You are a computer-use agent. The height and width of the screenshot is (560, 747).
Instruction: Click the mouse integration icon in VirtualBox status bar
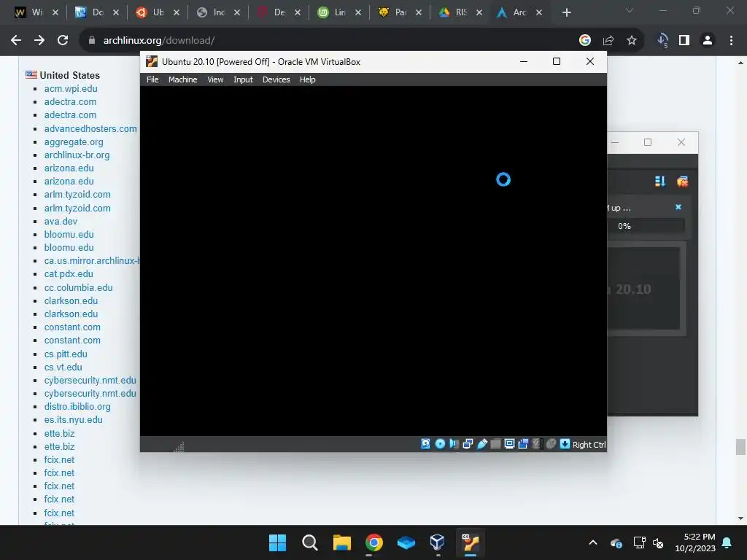(x=551, y=444)
